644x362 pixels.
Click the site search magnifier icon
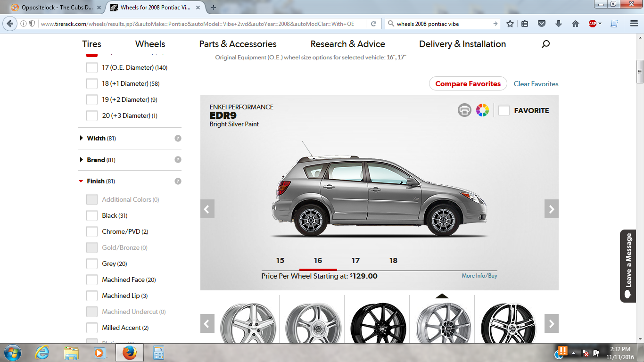[545, 44]
